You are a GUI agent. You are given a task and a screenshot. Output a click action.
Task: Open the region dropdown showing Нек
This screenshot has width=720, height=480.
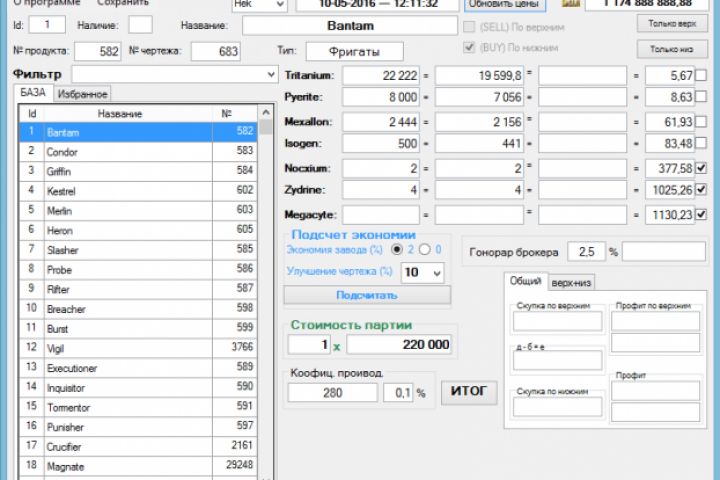coord(259,5)
